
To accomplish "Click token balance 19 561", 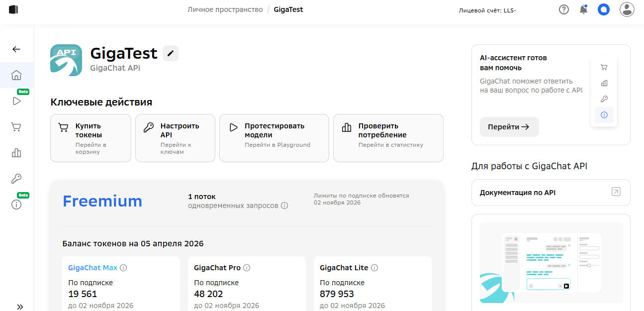I will click(x=83, y=294).
